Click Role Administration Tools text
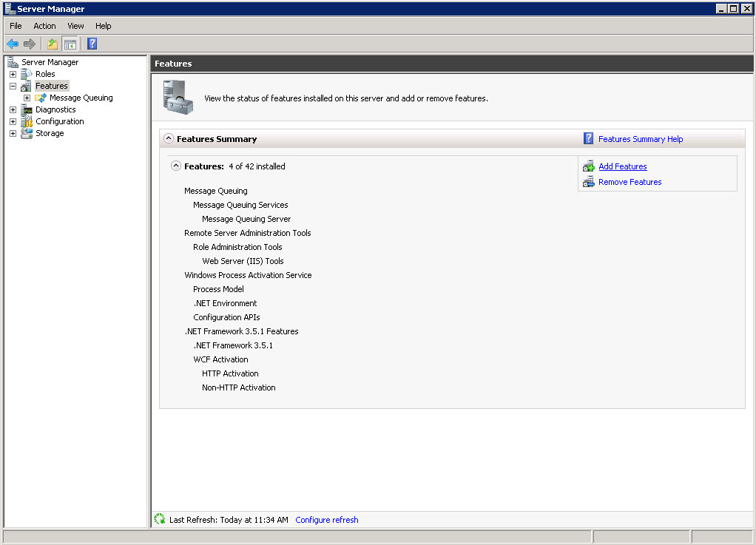756x545 pixels. pyautogui.click(x=237, y=247)
